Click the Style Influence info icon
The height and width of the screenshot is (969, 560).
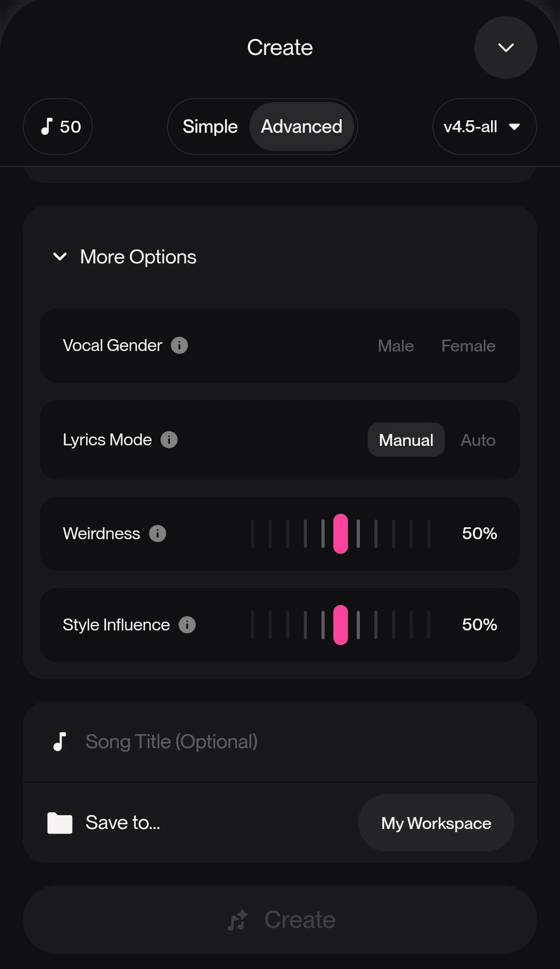tap(187, 625)
